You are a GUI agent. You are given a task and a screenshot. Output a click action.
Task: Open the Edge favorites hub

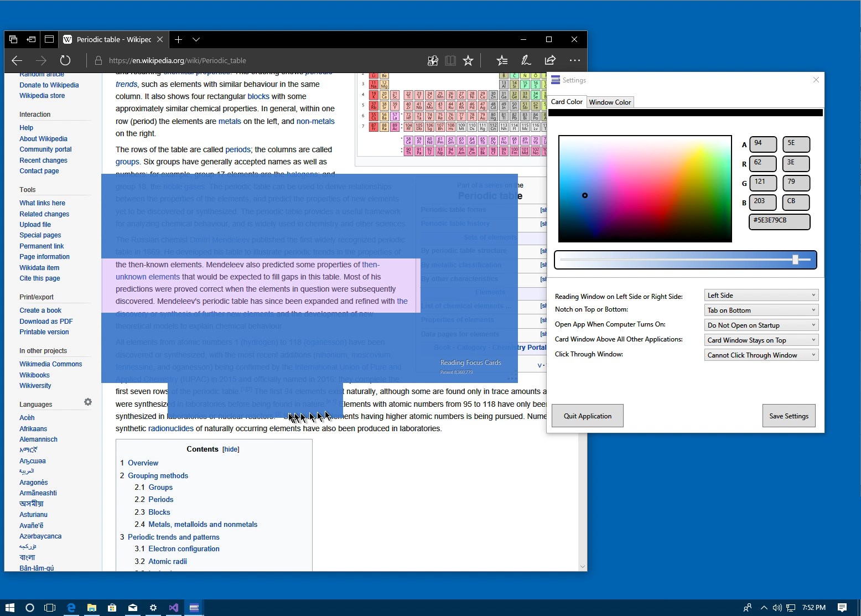coord(502,60)
